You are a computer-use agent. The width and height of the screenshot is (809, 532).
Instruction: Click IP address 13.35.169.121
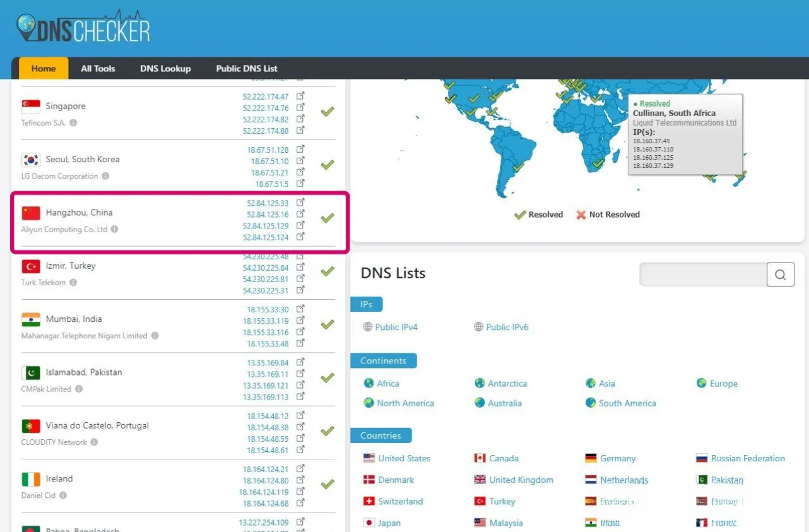tap(266, 386)
